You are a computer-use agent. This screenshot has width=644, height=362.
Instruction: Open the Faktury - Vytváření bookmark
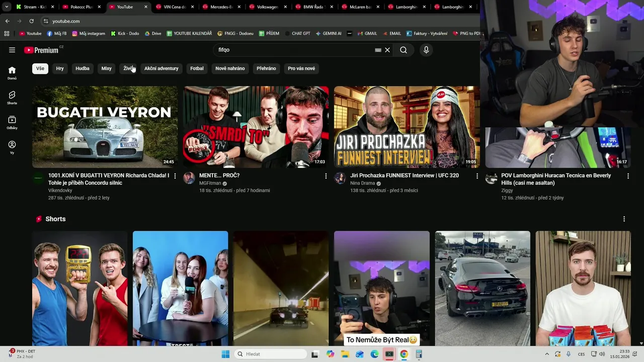point(427,33)
